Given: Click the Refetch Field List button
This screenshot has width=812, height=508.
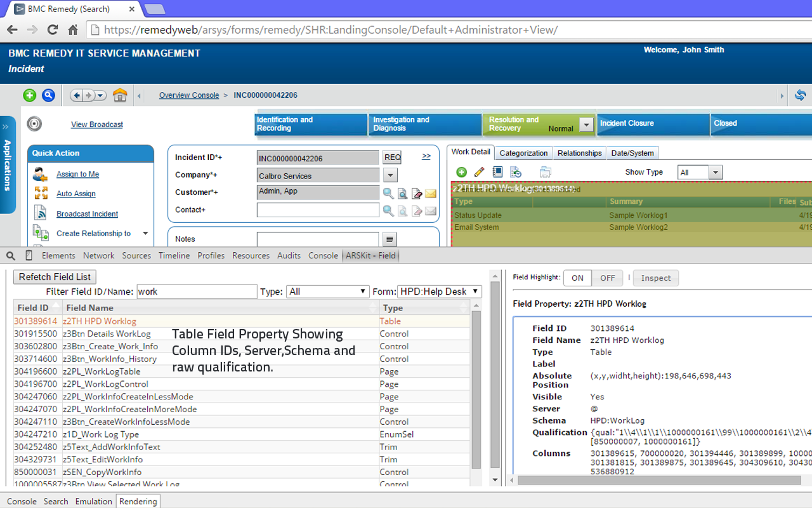Looking at the screenshot, I should [x=55, y=277].
